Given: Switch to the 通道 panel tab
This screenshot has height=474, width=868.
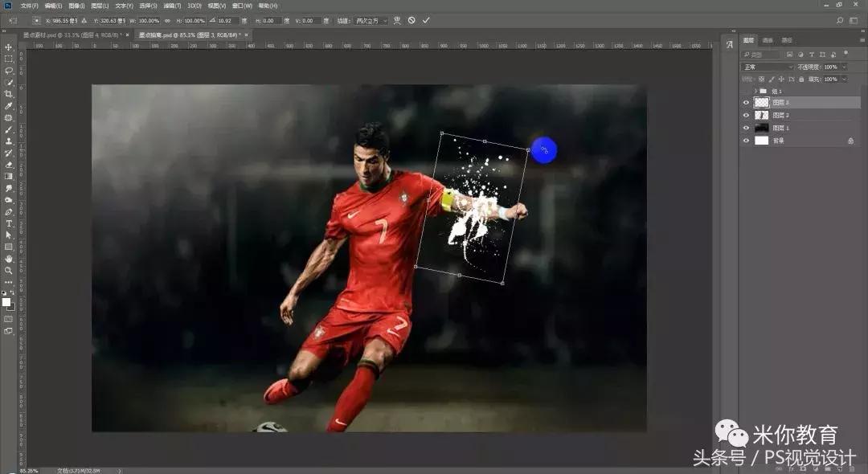Looking at the screenshot, I should coord(768,40).
